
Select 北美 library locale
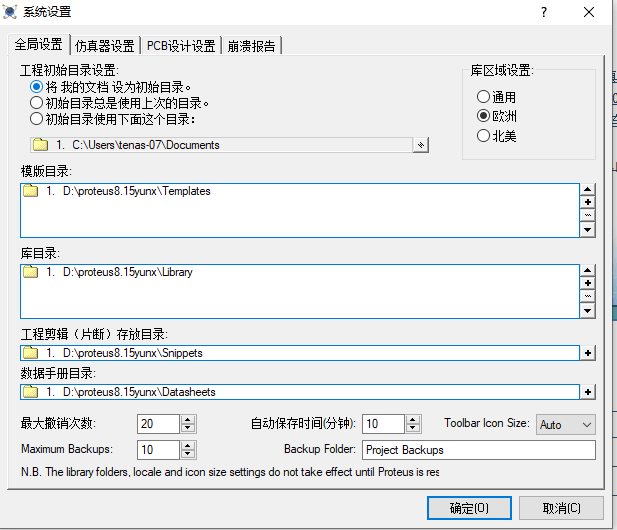(x=484, y=136)
